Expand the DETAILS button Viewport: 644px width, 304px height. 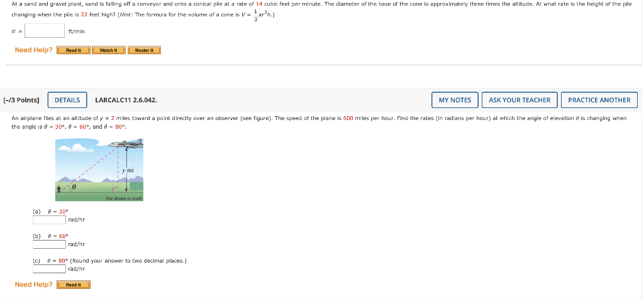[x=67, y=100]
